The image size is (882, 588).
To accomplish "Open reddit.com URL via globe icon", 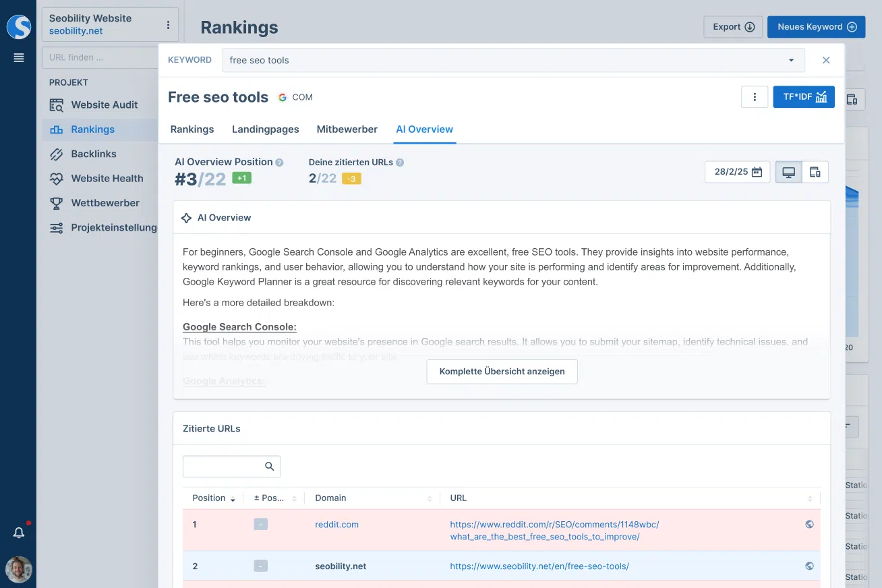I will pos(809,525).
